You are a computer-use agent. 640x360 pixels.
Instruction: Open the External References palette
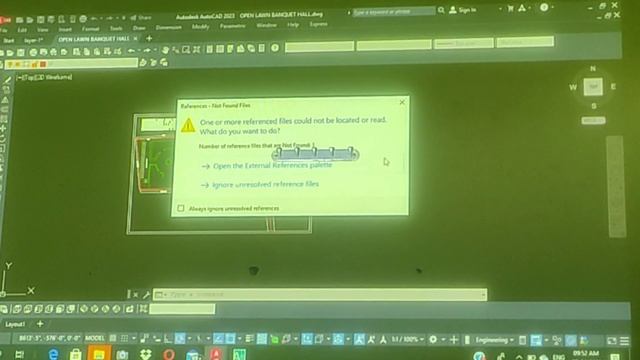272,166
